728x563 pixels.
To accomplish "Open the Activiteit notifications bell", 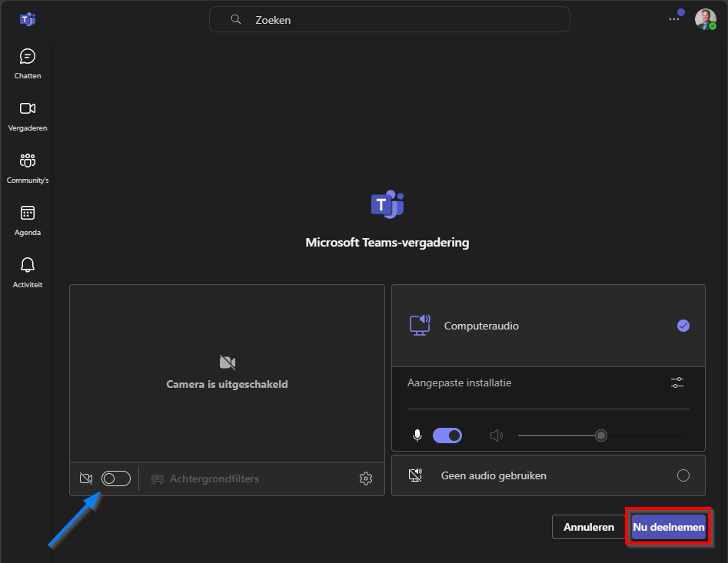I will pos(28,273).
